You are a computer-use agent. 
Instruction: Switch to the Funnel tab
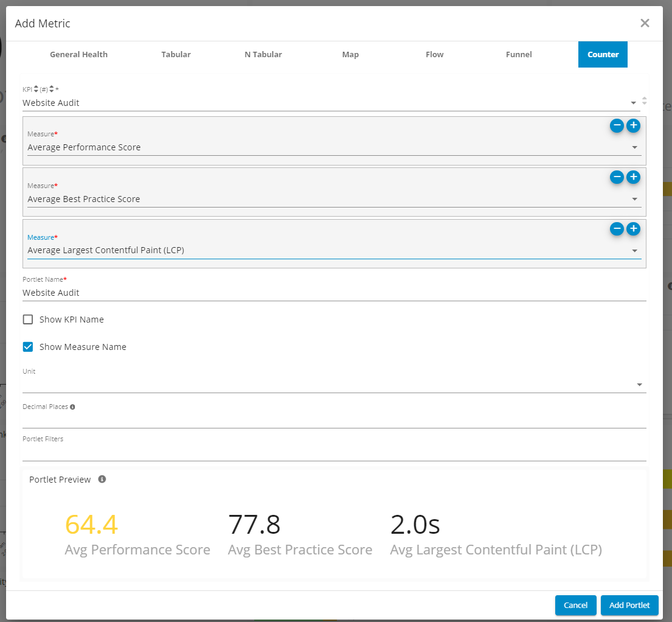(519, 55)
